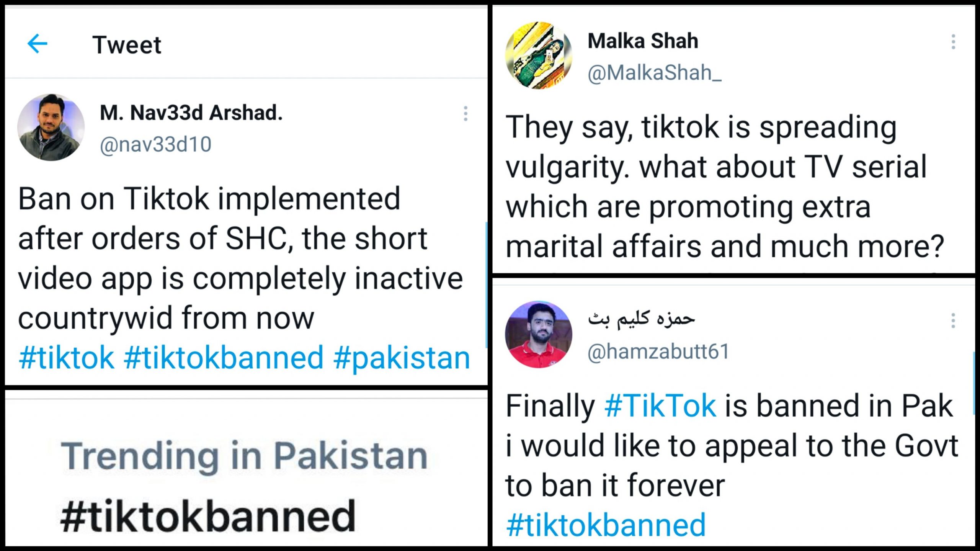Visit the @hamzabutt61 handle
The width and height of the screenshot is (980, 551).
[658, 352]
